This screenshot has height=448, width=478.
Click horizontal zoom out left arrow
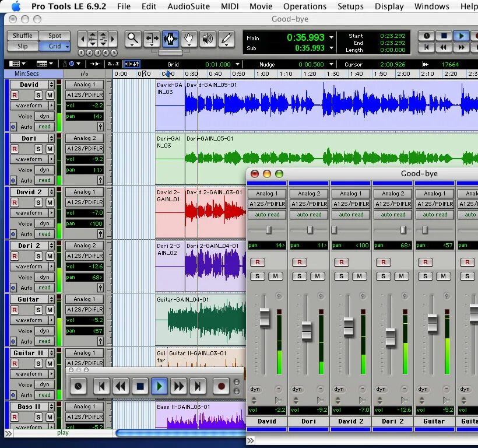click(x=82, y=39)
